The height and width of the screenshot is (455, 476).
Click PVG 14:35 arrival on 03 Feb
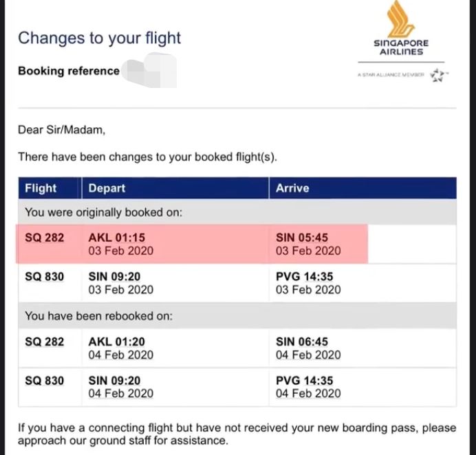tap(307, 282)
